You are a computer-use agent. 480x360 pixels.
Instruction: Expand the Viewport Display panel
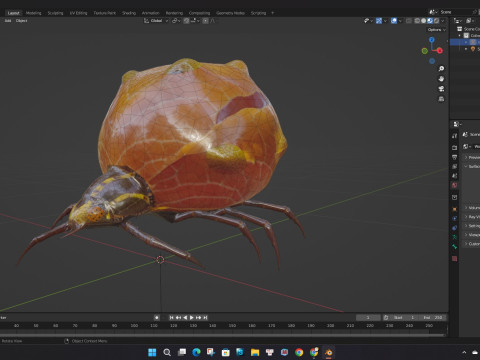pyautogui.click(x=472, y=235)
